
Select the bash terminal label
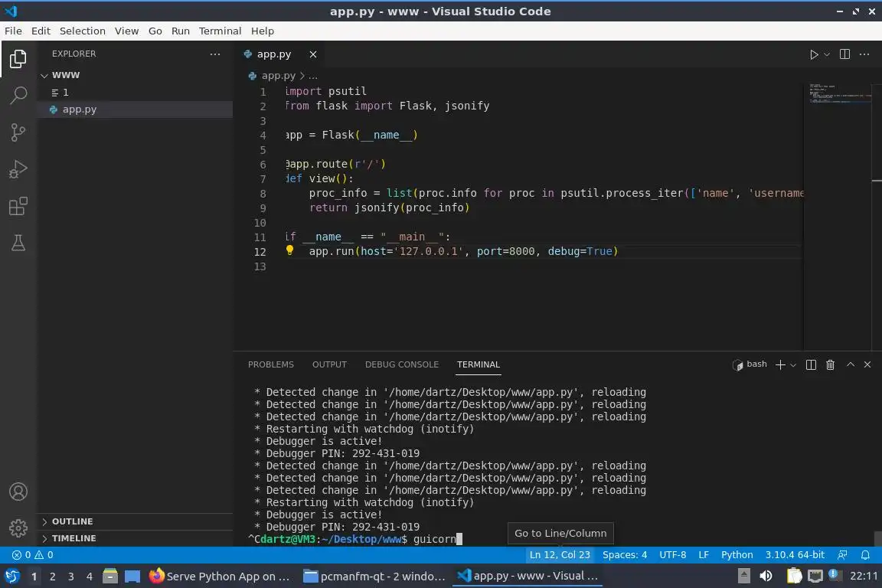750,364
